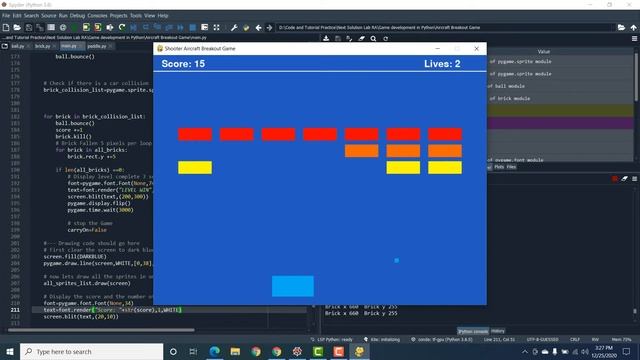
Task: Run the current cell icon
Action: click(x=86, y=27)
